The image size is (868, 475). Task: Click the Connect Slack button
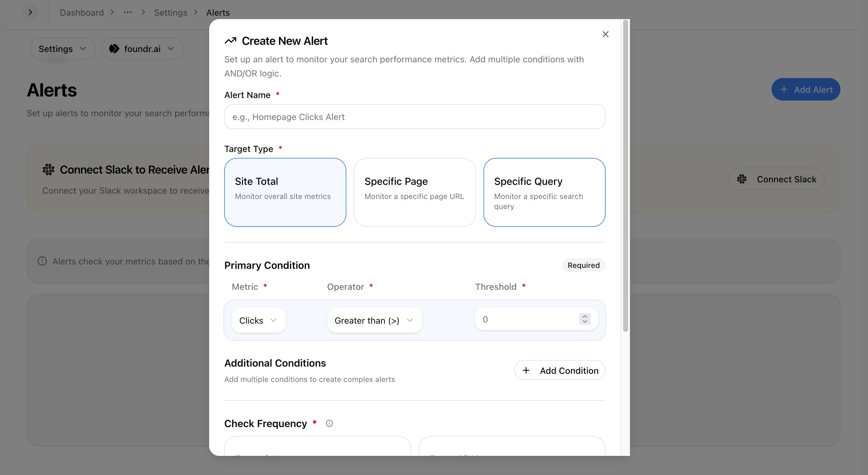click(776, 179)
